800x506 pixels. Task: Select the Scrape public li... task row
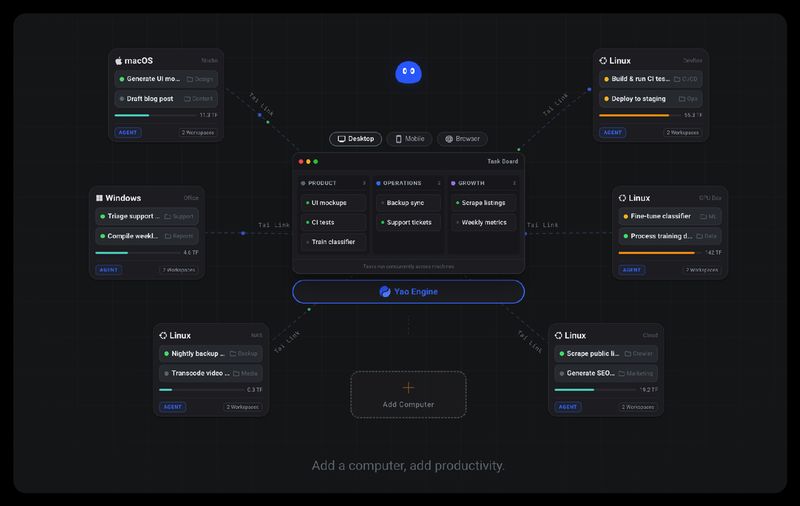[606, 353]
